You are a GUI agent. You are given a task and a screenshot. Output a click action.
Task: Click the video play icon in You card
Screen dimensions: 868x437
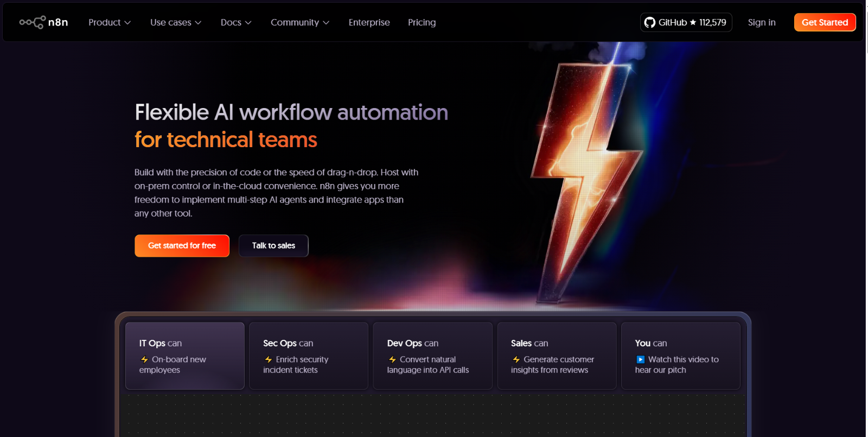click(x=640, y=359)
